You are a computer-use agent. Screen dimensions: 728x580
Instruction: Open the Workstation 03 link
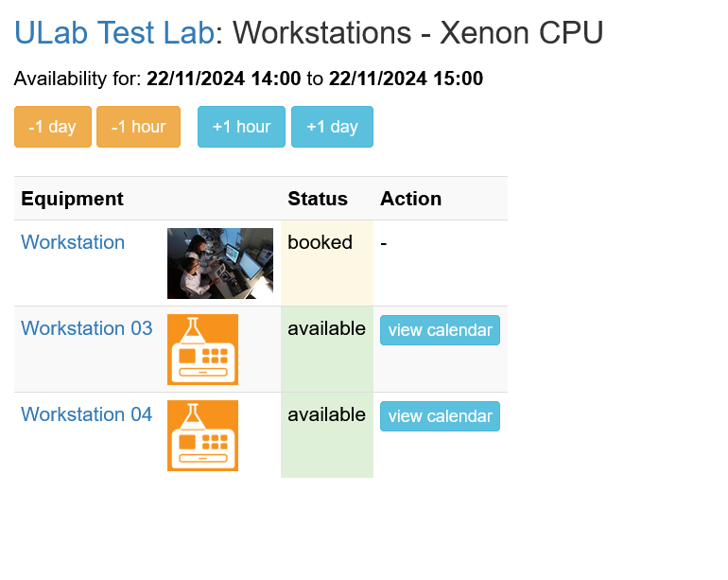86,328
